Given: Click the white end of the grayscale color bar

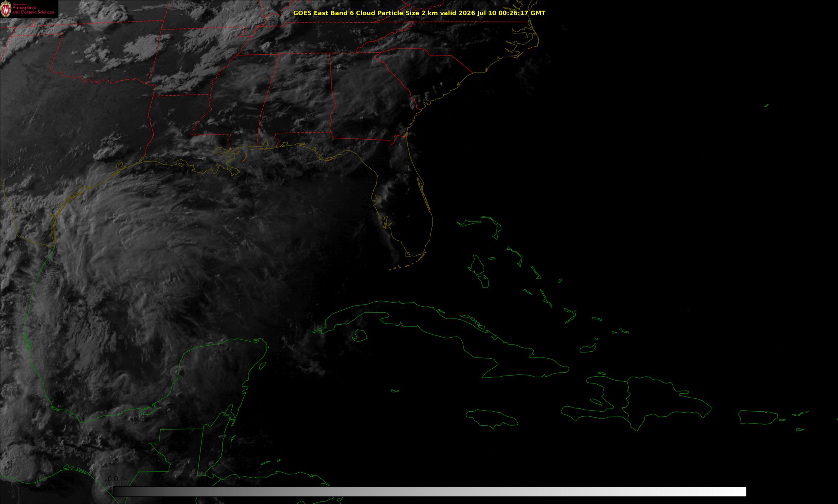Looking at the screenshot, I should (736, 491).
